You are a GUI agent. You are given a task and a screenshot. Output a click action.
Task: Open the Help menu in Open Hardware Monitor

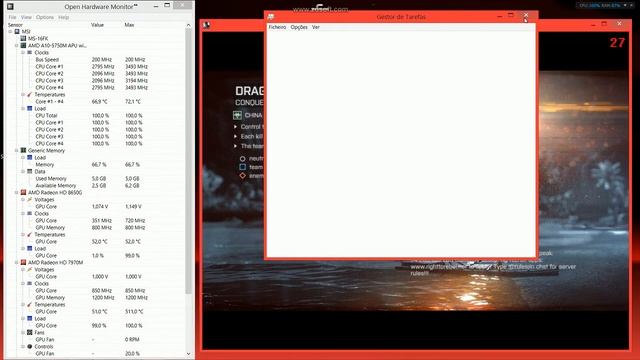(63, 17)
